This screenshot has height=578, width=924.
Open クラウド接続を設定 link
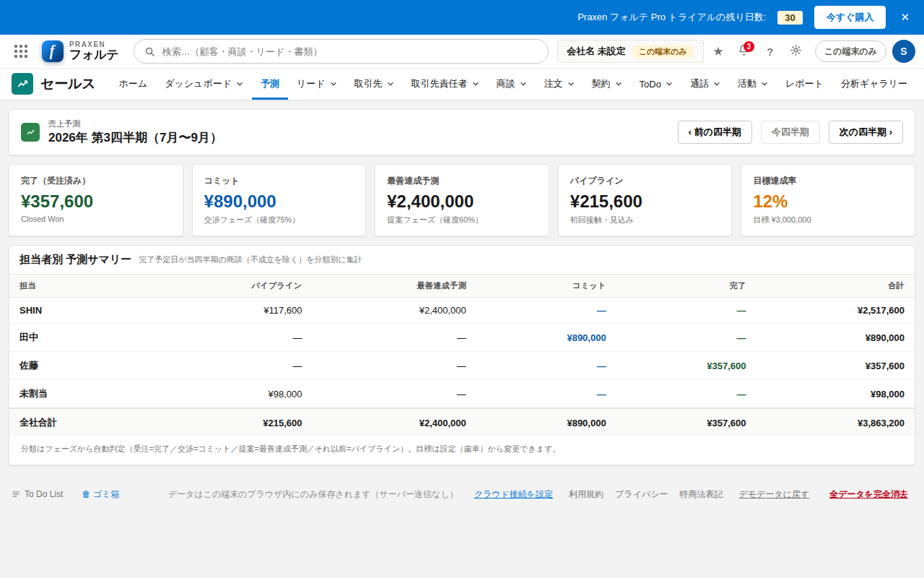tap(513, 494)
